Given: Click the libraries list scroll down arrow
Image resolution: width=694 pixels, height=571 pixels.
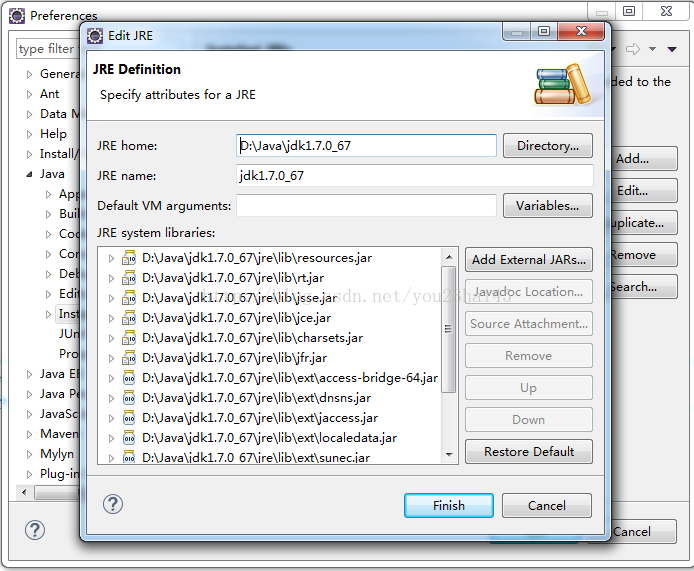Looking at the screenshot, I should click(x=449, y=454).
